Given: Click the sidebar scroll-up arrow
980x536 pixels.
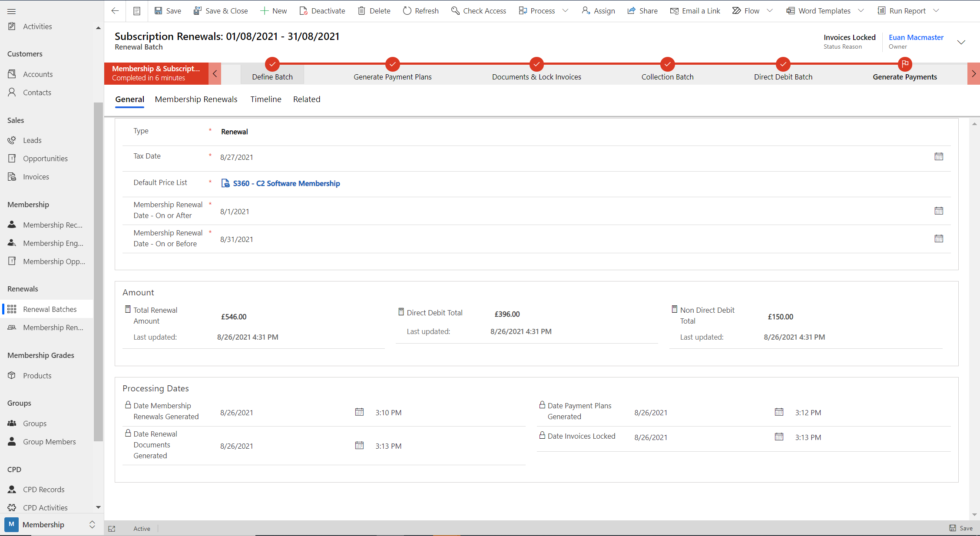Looking at the screenshot, I should (x=98, y=28).
